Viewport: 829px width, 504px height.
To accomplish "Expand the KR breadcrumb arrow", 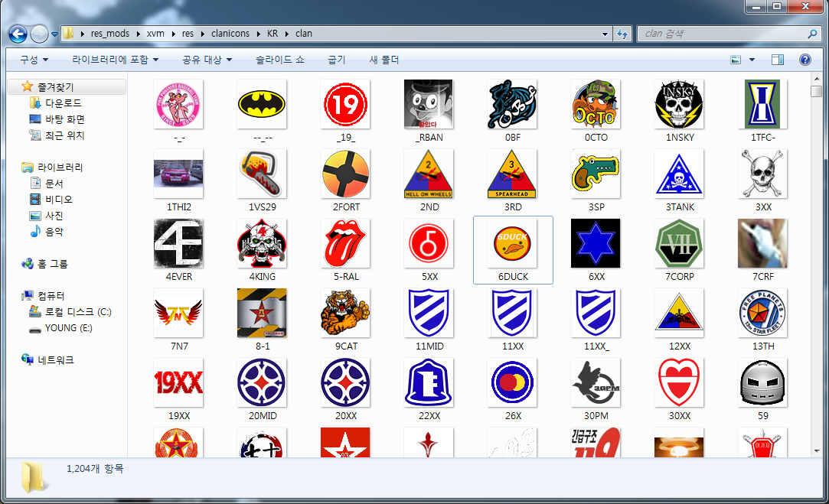I will [286, 34].
